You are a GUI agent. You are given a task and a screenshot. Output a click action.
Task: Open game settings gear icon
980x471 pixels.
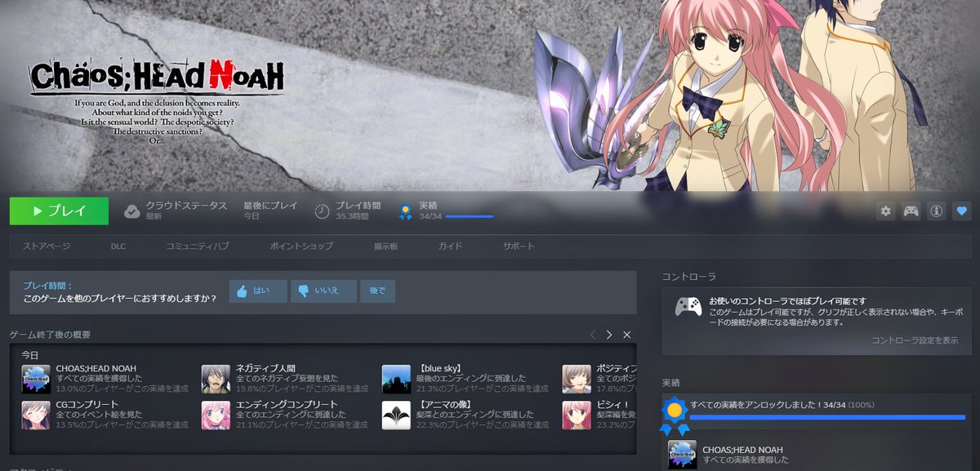(x=886, y=211)
